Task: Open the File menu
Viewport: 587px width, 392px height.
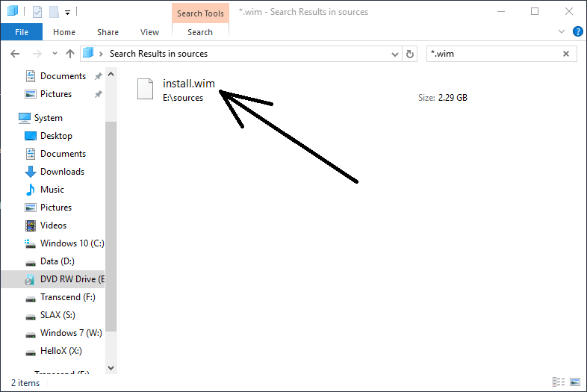Action: point(22,32)
